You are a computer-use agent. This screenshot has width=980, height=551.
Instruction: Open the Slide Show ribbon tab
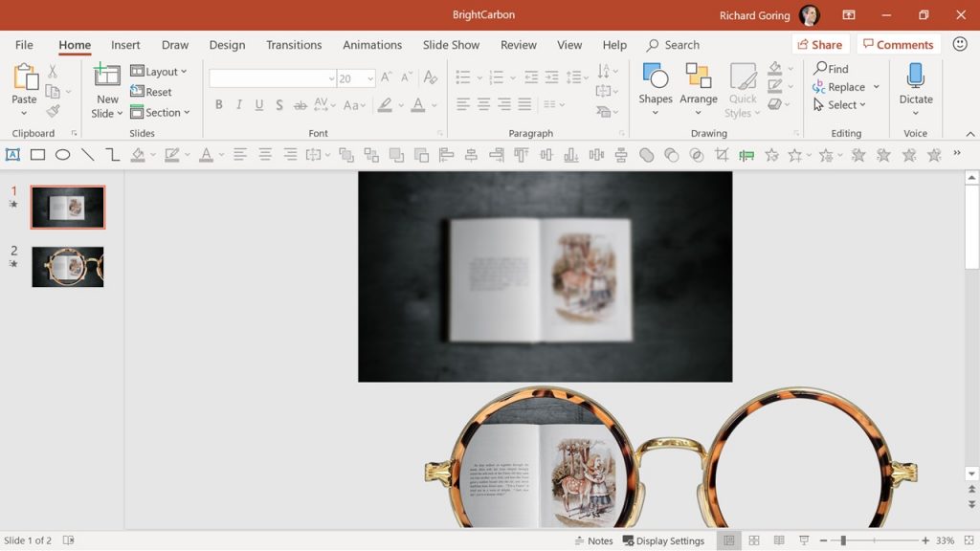(451, 44)
